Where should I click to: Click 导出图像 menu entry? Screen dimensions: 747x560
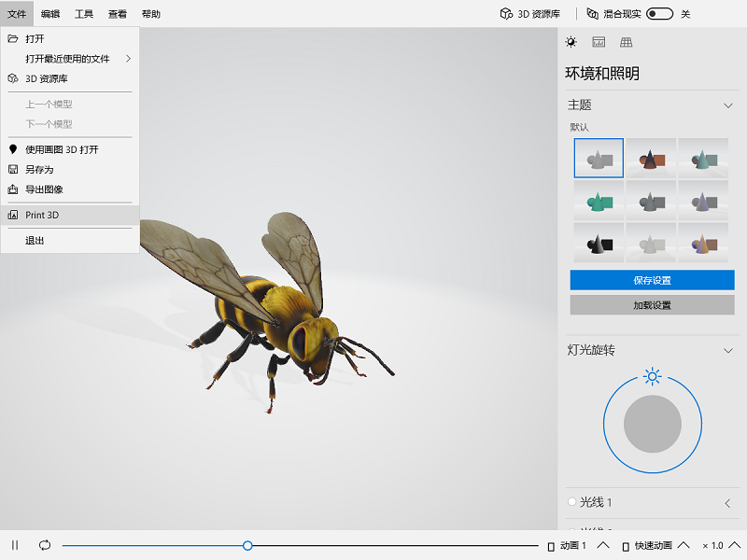70,189
